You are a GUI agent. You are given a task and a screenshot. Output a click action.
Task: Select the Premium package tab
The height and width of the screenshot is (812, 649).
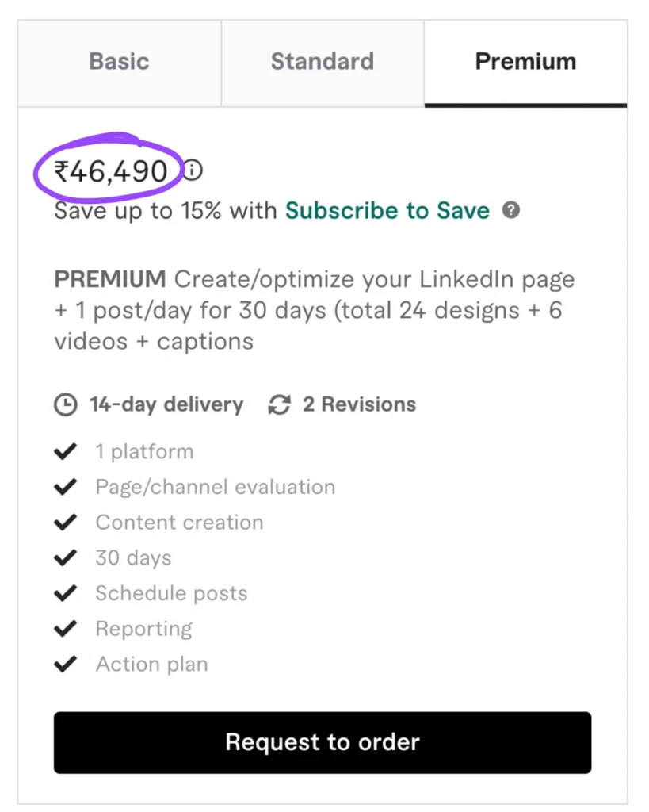tap(525, 62)
